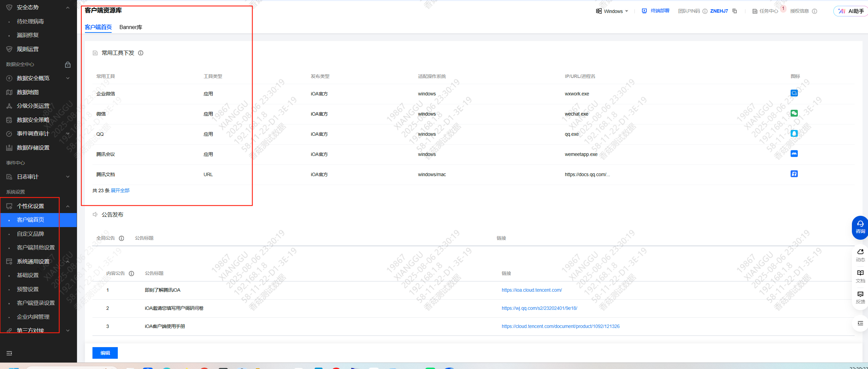The image size is (868, 369).
Task: Show 授权信息 info tooltip
Action: (815, 11)
